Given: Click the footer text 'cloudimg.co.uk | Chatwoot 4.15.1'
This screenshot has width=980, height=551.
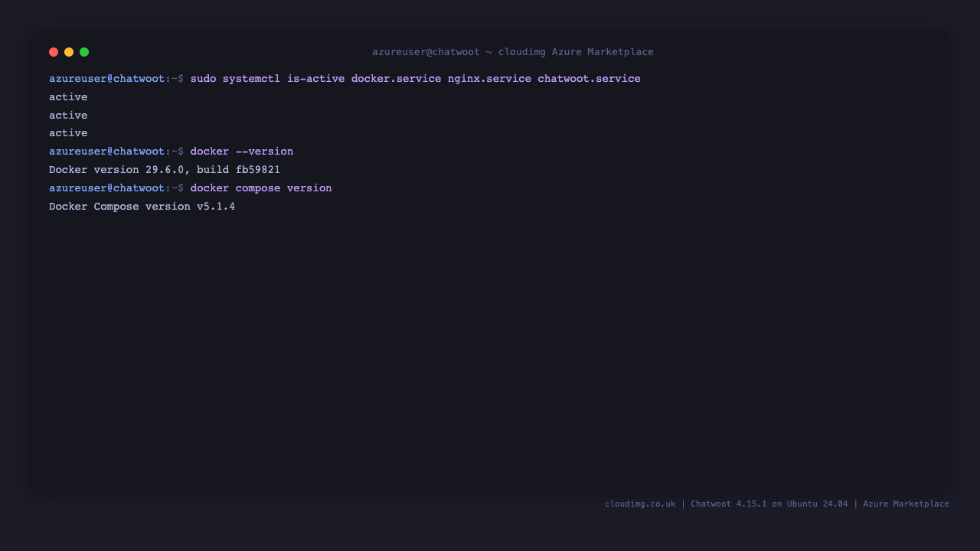Looking at the screenshot, I should tap(686, 504).
